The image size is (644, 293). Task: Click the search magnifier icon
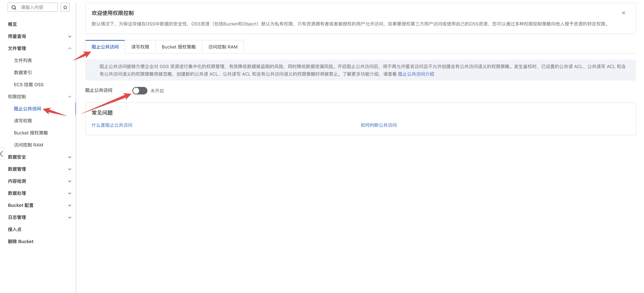pos(14,7)
